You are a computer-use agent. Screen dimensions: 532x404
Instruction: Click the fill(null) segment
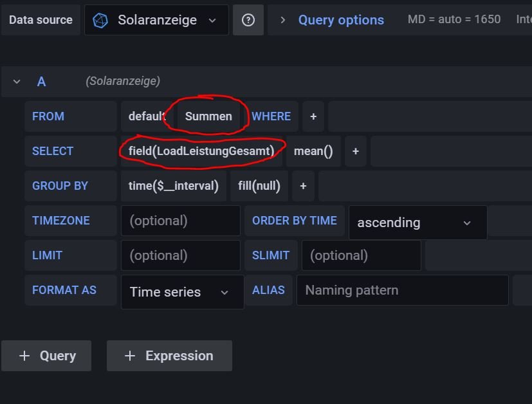[259, 186]
